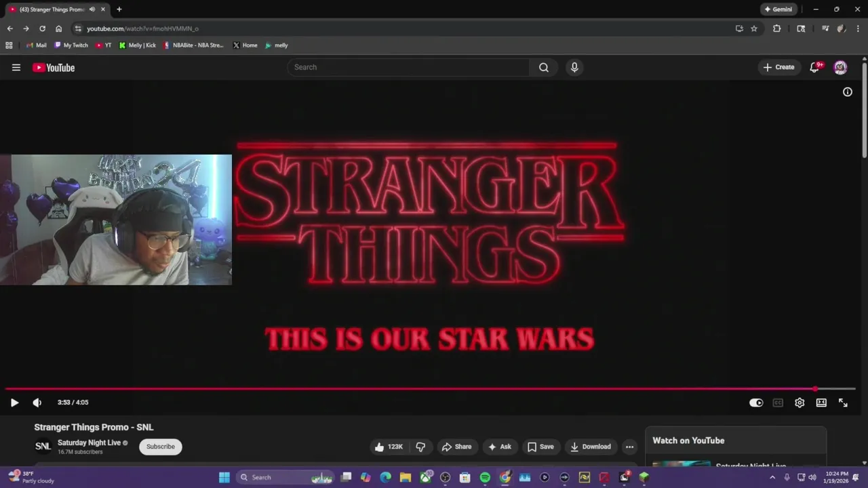This screenshot has width=868, height=488.
Task: View site information icon in address bar
Action: (x=78, y=28)
